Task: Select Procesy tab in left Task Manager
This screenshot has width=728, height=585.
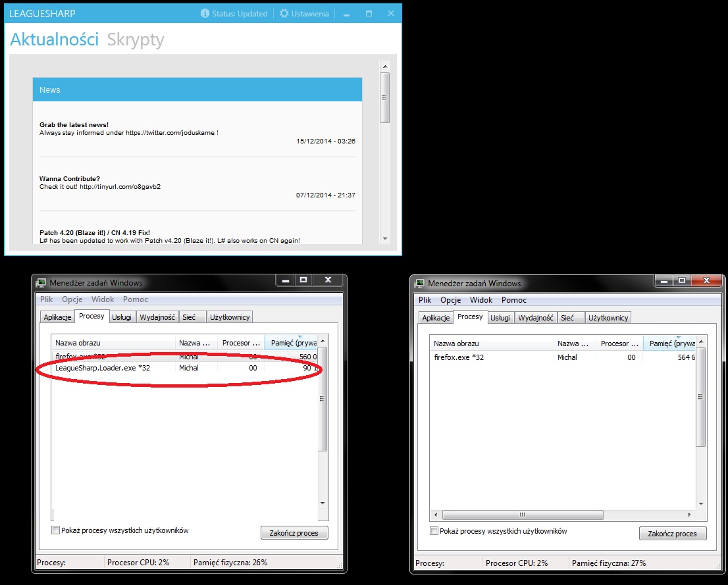Action: [x=91, y=316]
